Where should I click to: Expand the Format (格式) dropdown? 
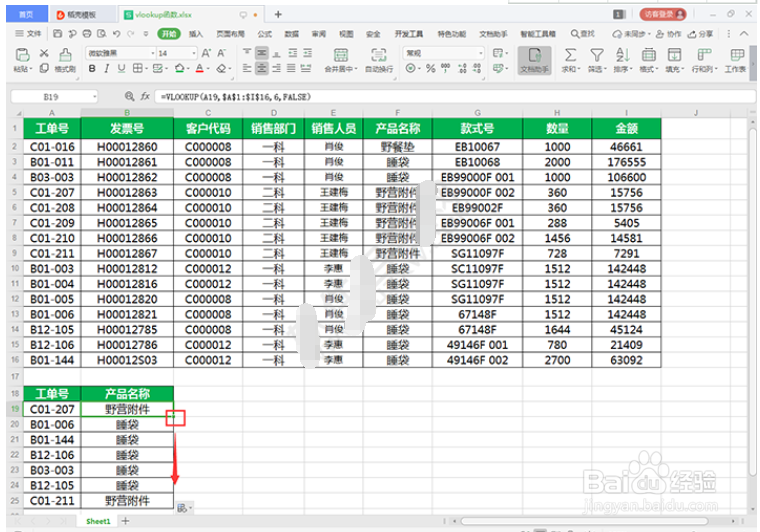pos(657,69)
